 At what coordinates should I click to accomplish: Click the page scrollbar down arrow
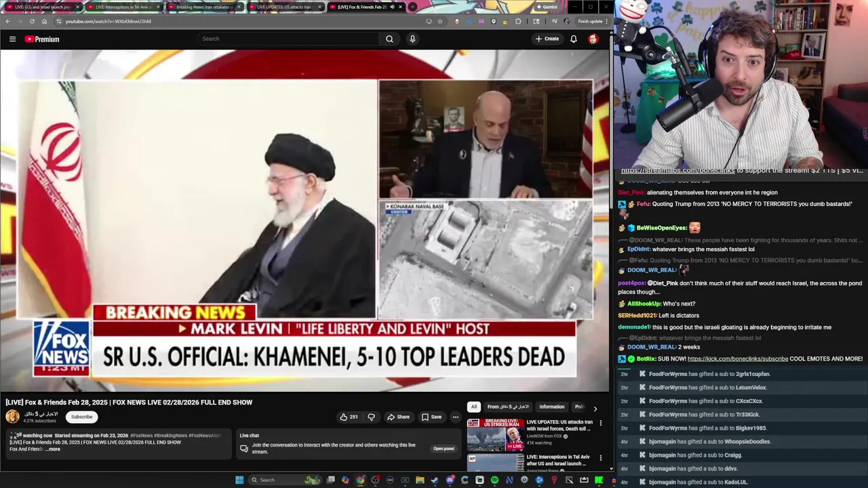click(611, 468)
